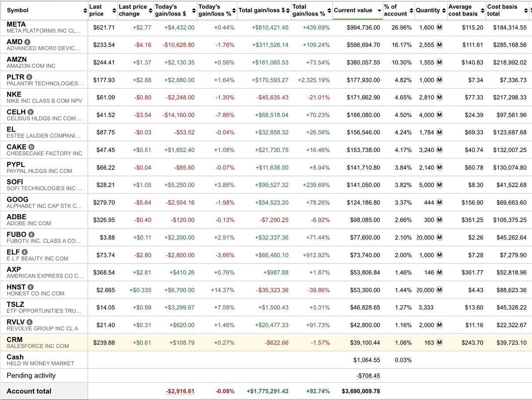Click ADBE average cost basis $351.25
The image size is (532, 400).
pos(473,220)
